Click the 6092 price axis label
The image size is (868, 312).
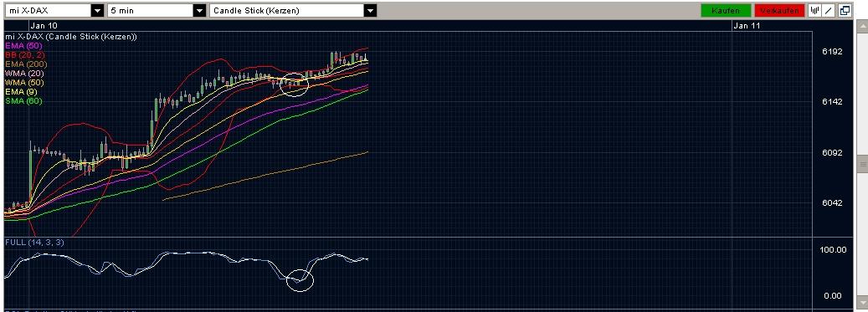833,152
